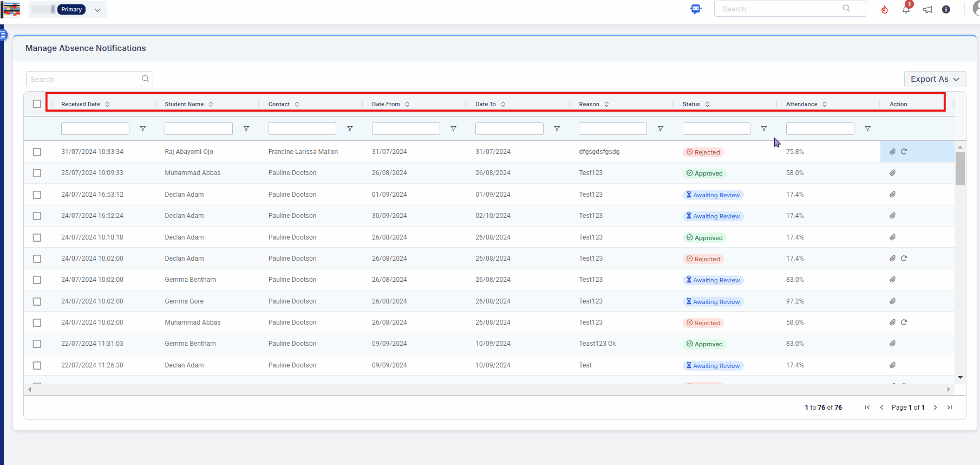Open the chat bot icon in top bar

click(696, 9)
